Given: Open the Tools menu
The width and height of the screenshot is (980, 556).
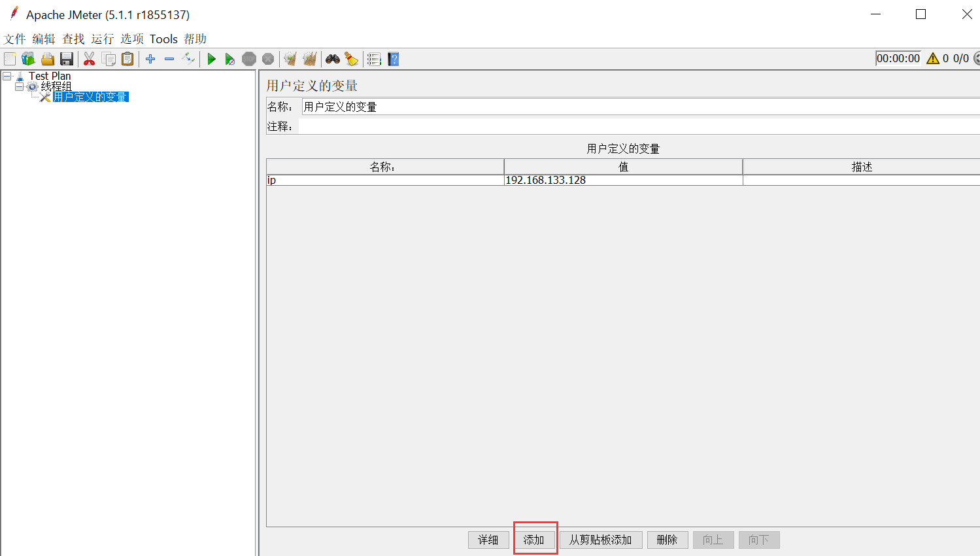Looking at the screenshot, I should tap(163, 39).
